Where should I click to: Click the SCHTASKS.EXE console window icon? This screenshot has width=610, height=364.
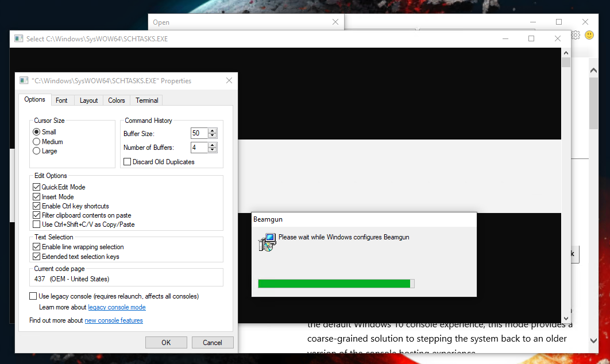[x=19, y=38]
